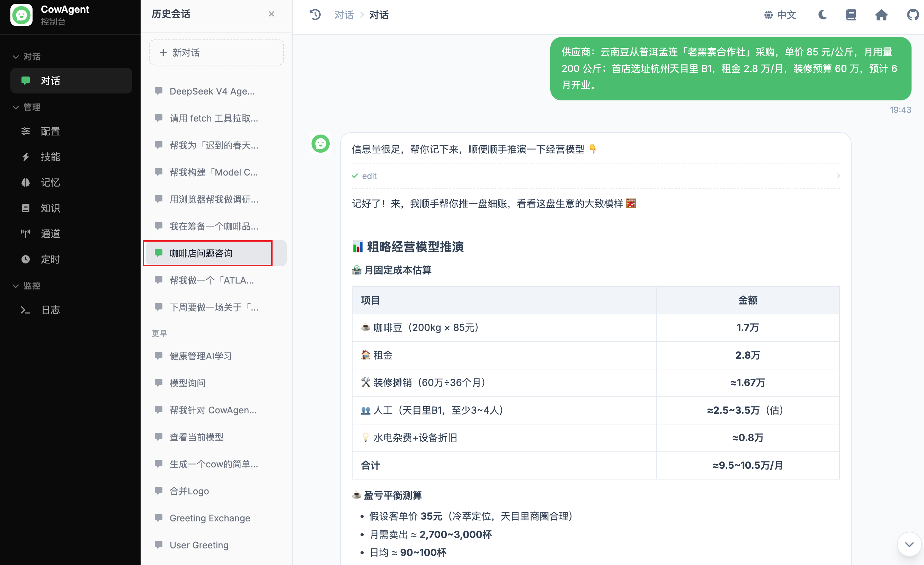This screenshot has height=565, width=924.
Task: Open the CowAgent GitHub repository
Action: point(912,15)
